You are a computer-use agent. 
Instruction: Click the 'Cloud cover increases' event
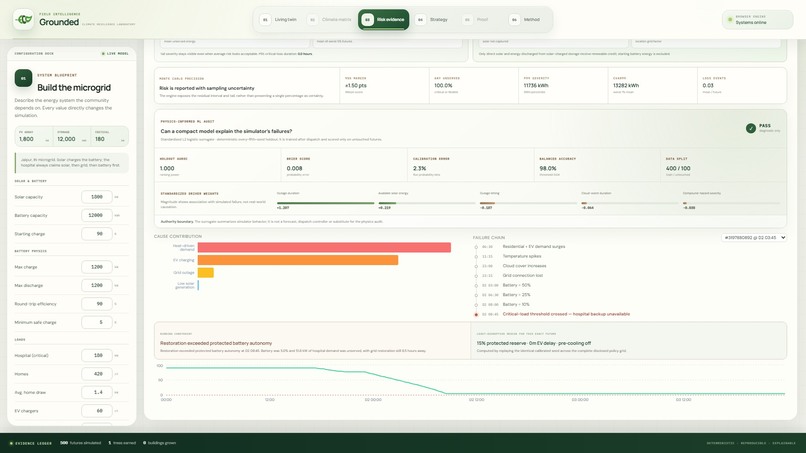(x=524, y=266)
